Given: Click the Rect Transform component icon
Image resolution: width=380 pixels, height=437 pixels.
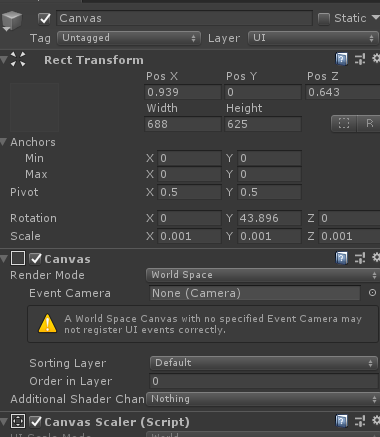Looking at the screenshot, I should [x=18, y=59].
